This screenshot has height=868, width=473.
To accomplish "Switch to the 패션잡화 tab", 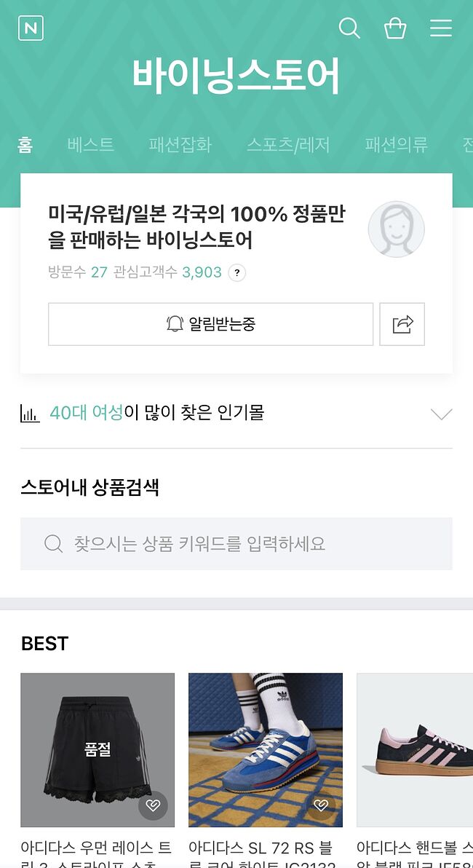I will click(x=180, y=144).
